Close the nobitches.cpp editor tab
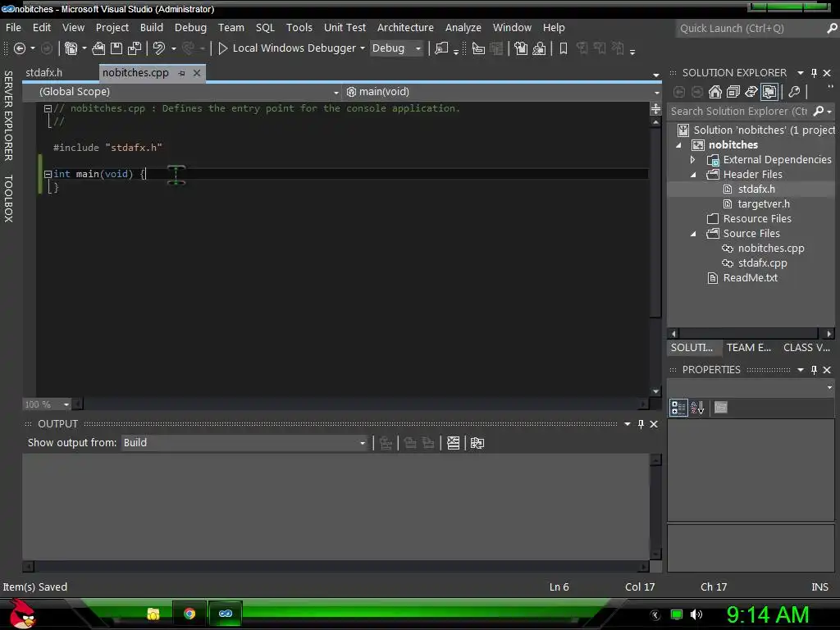This screenshot has height=630, width=840. pos(197,73)
